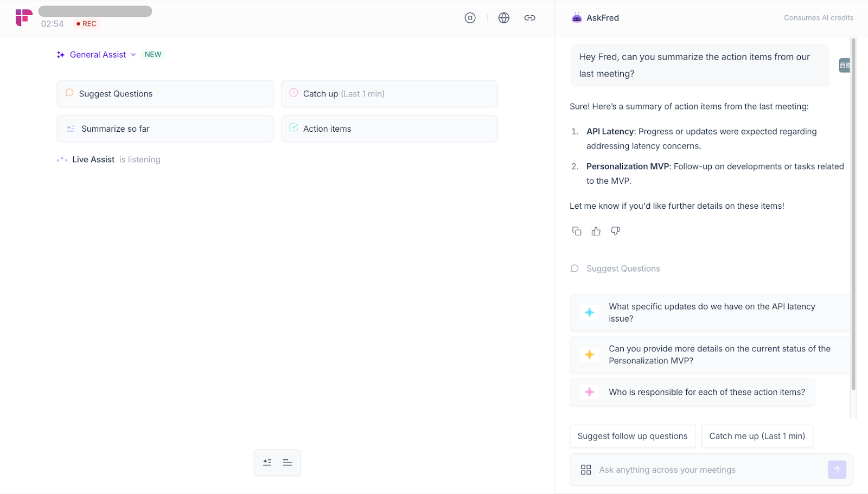Choose Summarize so far

tap(165, 129)
